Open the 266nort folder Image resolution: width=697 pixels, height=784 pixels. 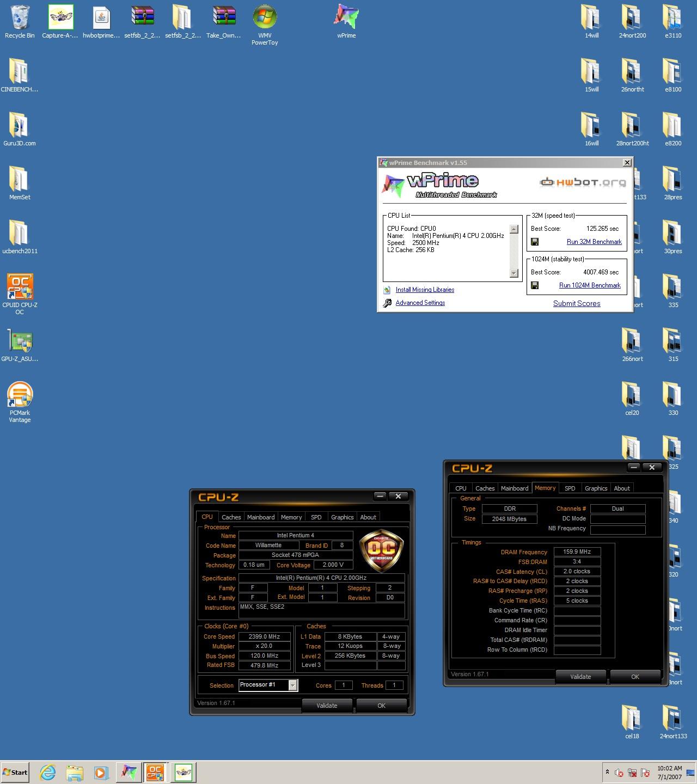tap(632, 345)
